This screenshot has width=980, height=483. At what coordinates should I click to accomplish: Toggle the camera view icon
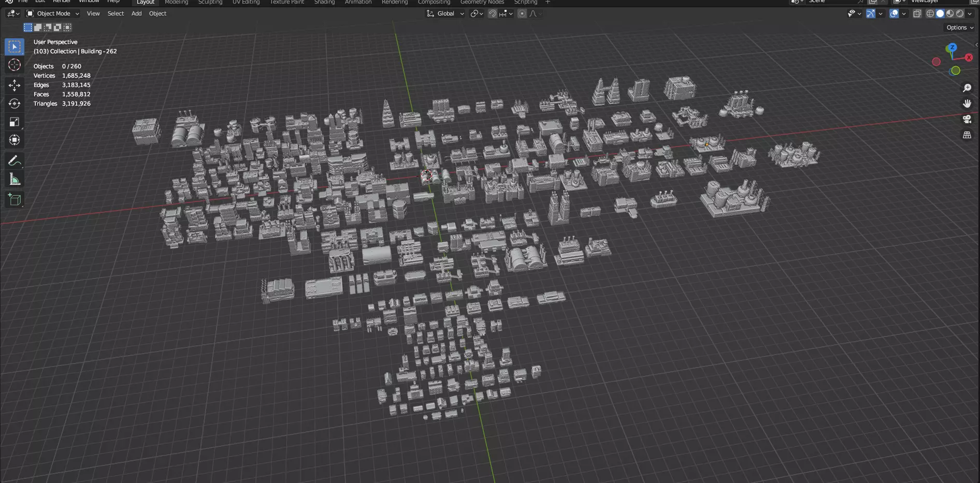coord(967,119)
